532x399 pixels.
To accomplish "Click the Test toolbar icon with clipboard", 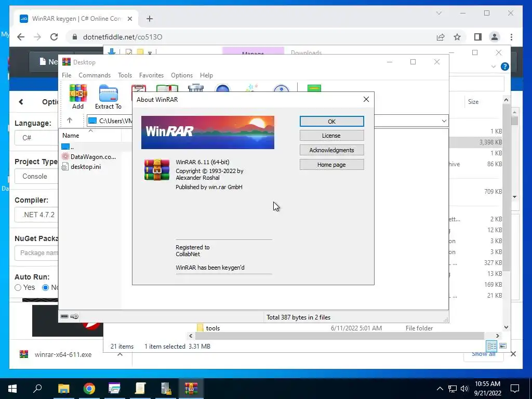I will (138, 88).
